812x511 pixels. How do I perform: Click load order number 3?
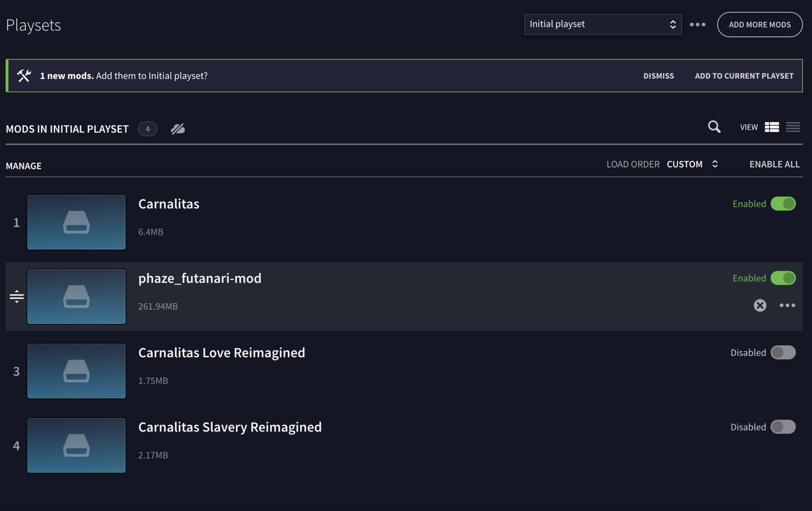[16, 371]
